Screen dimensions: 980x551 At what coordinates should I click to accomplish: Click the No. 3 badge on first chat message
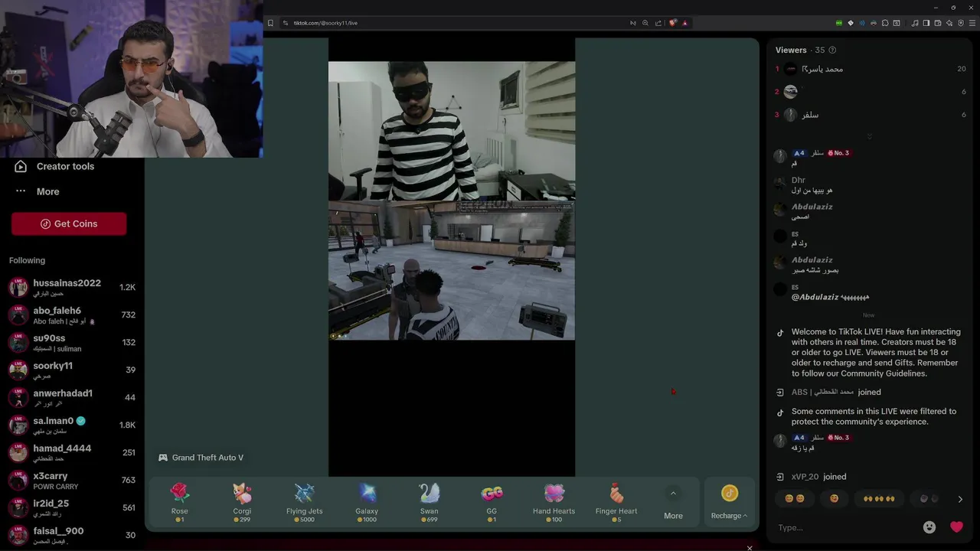tap(838, 153)
